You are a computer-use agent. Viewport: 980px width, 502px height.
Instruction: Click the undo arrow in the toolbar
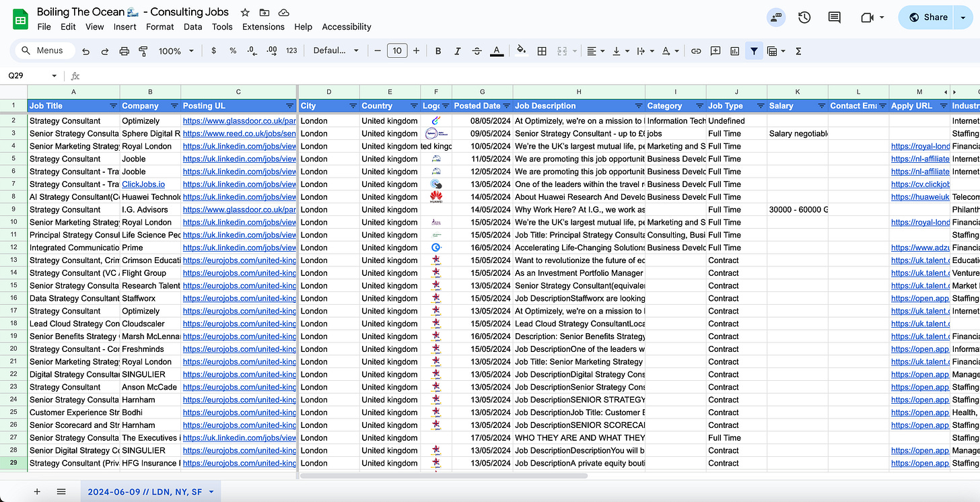pos(85,51)
